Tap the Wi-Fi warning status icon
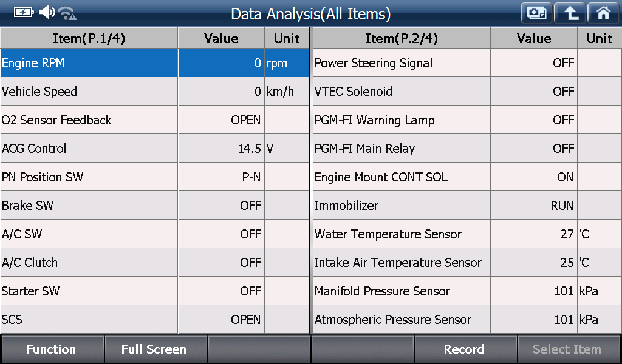 pos(67,13)
